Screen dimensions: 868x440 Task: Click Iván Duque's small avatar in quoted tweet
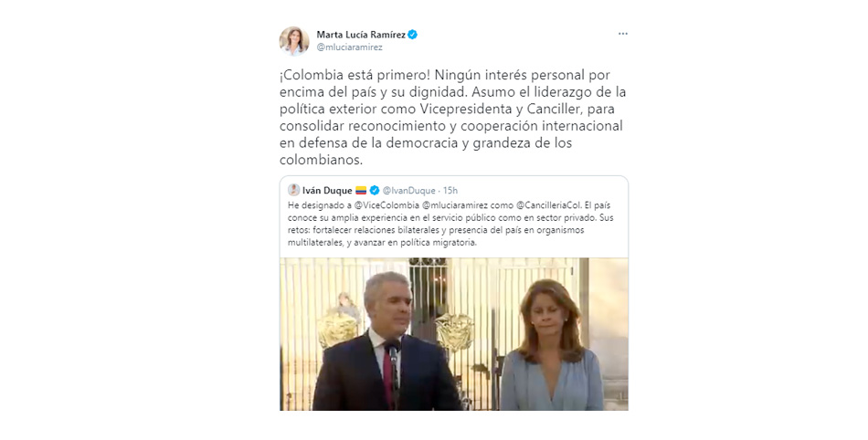click(x=293, y=190)
